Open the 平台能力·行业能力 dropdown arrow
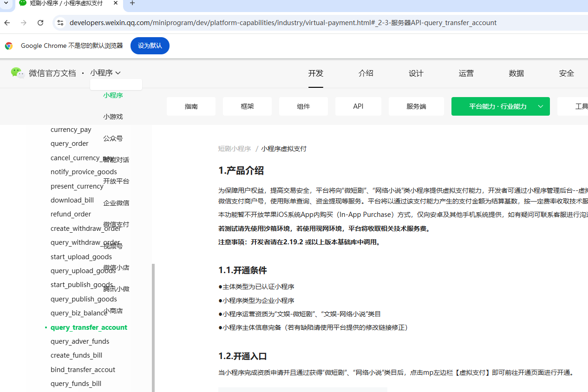 pyautogui.click(x=541, y=106)
